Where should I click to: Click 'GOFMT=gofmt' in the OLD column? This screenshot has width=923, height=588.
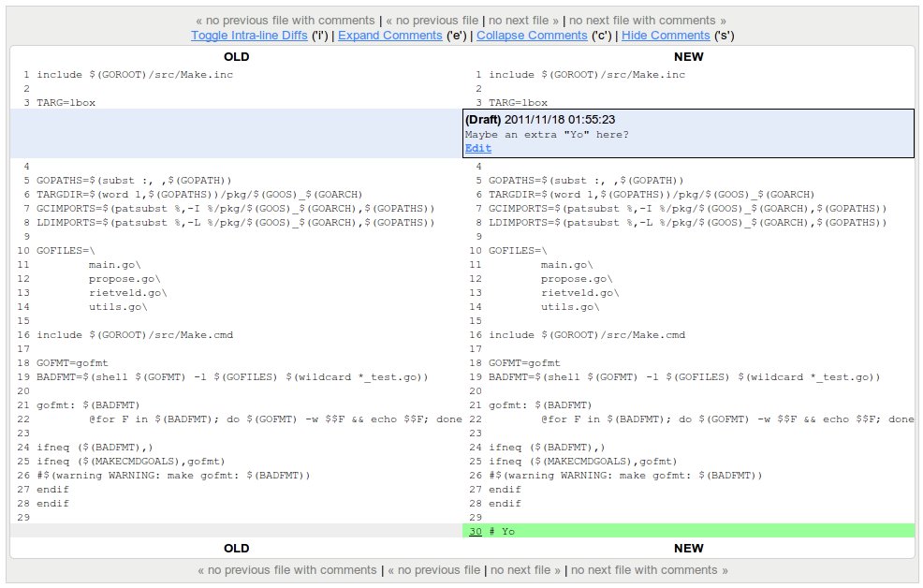[x=72, y=363]
